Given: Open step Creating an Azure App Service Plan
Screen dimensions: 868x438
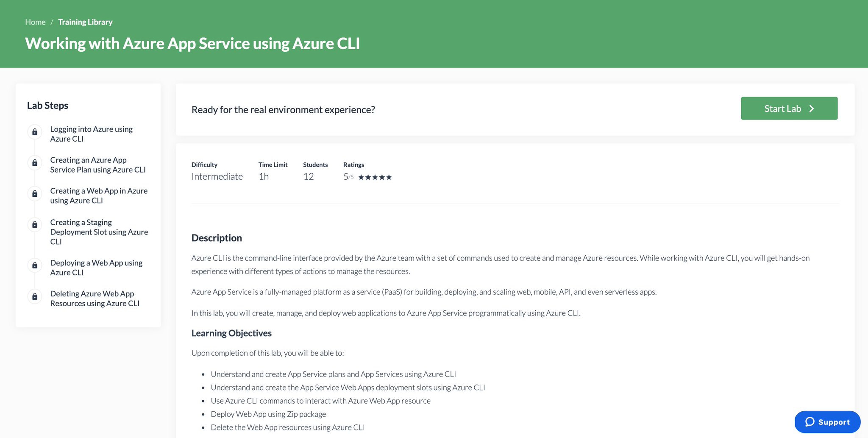Looking at the screenshot, I should [98, 165].
